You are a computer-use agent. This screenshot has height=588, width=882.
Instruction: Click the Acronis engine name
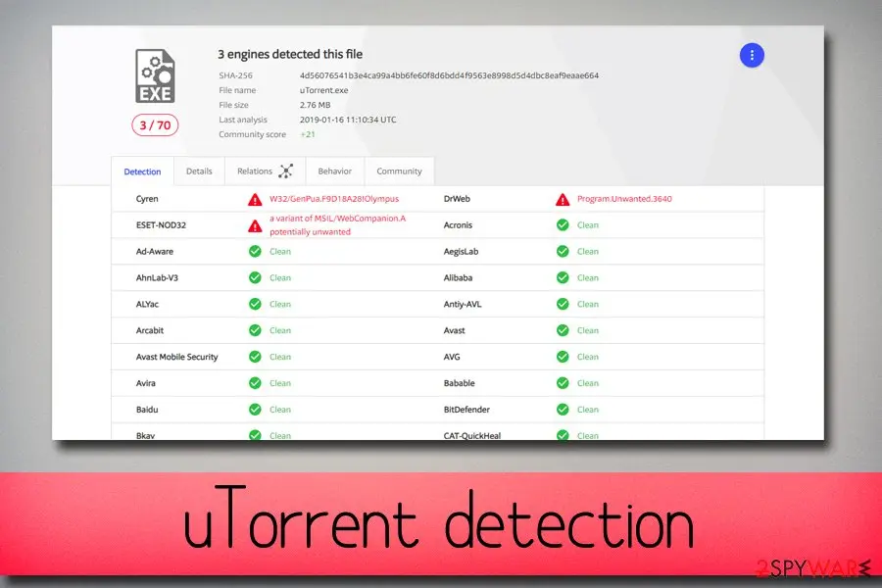pos(458,225)
